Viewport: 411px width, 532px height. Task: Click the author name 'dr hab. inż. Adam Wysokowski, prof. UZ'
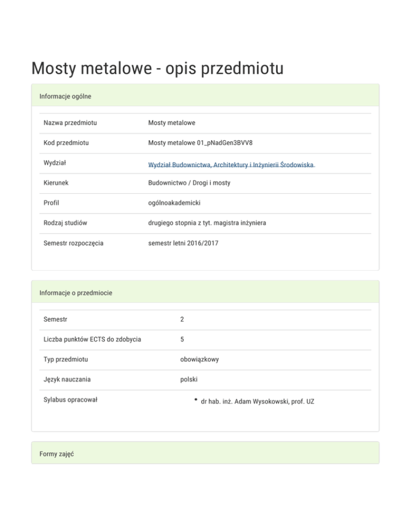(257, 400)
